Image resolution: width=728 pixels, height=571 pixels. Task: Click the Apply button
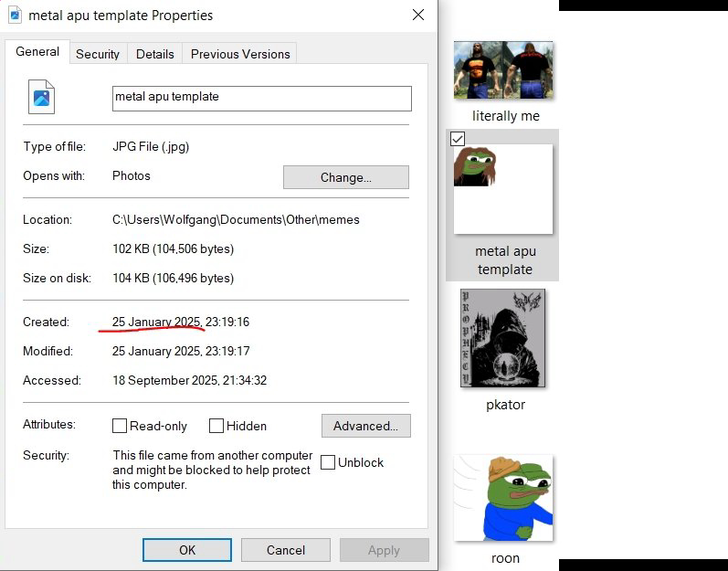tap(384, 550)
